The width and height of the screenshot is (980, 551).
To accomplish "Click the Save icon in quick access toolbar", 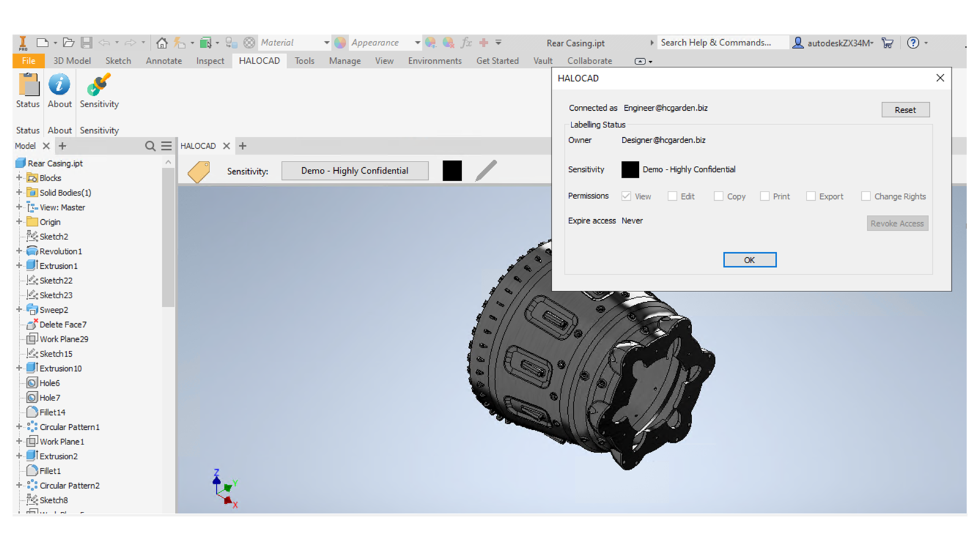I will (x=86, y=43).
